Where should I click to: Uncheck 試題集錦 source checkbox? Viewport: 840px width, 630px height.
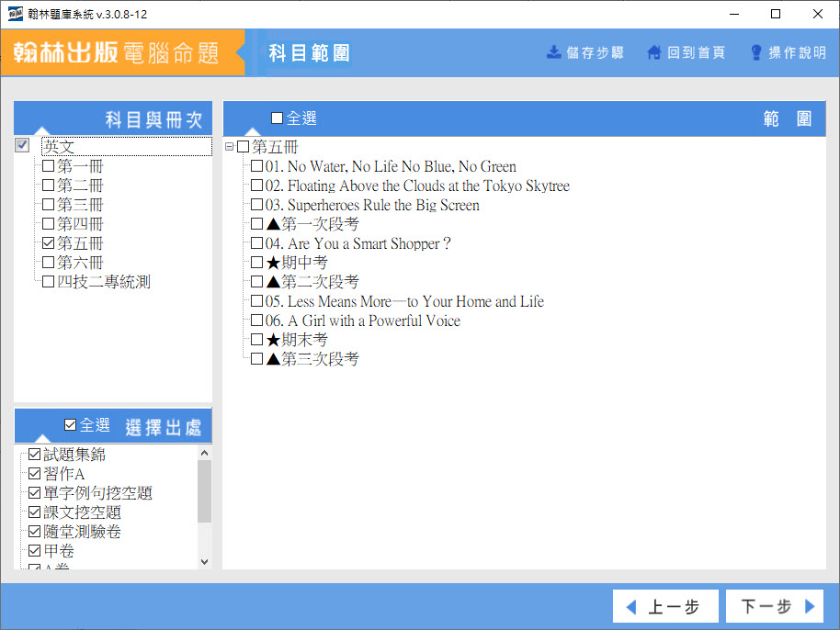35,456
